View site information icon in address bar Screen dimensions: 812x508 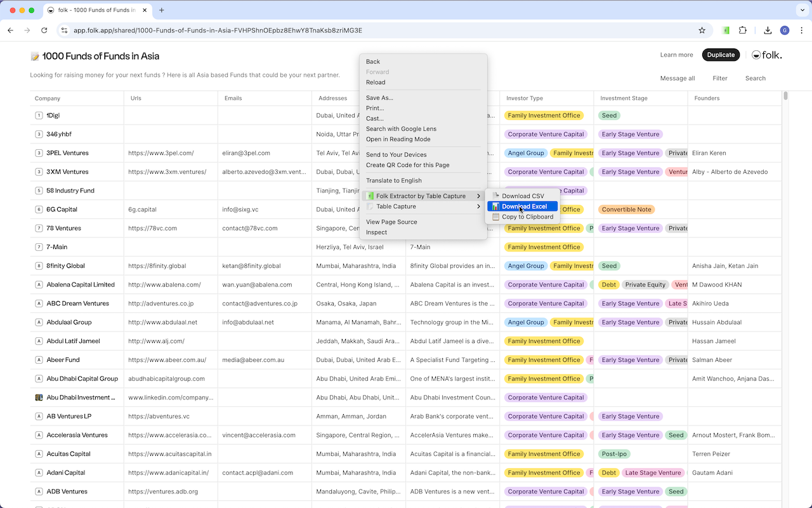pyautogui.click(x=63, y=30)
